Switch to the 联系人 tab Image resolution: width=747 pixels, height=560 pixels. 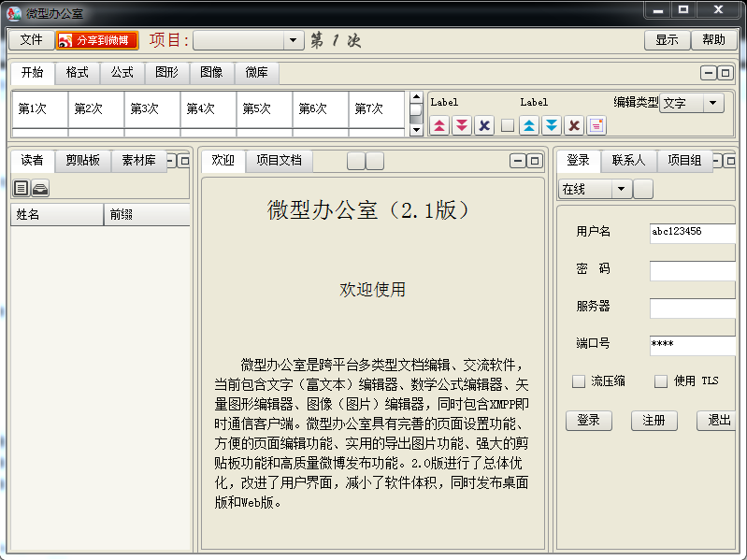628,161
